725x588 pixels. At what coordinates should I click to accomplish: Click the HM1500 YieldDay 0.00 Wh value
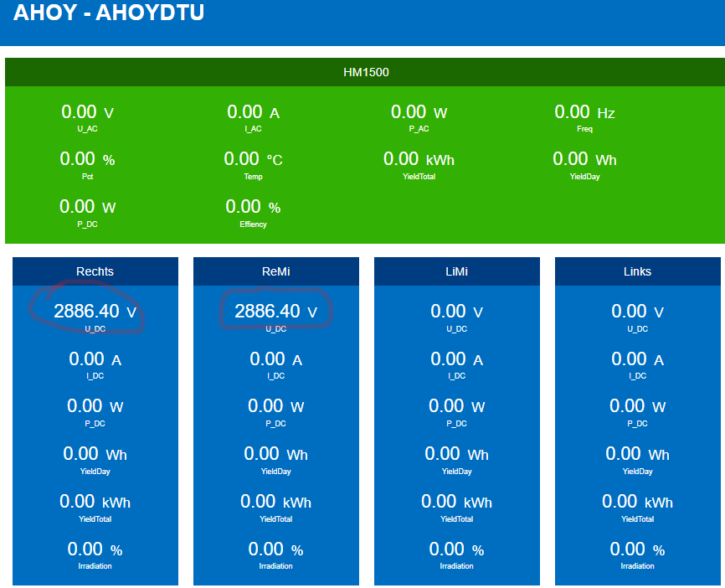click(x=584, y=159)
